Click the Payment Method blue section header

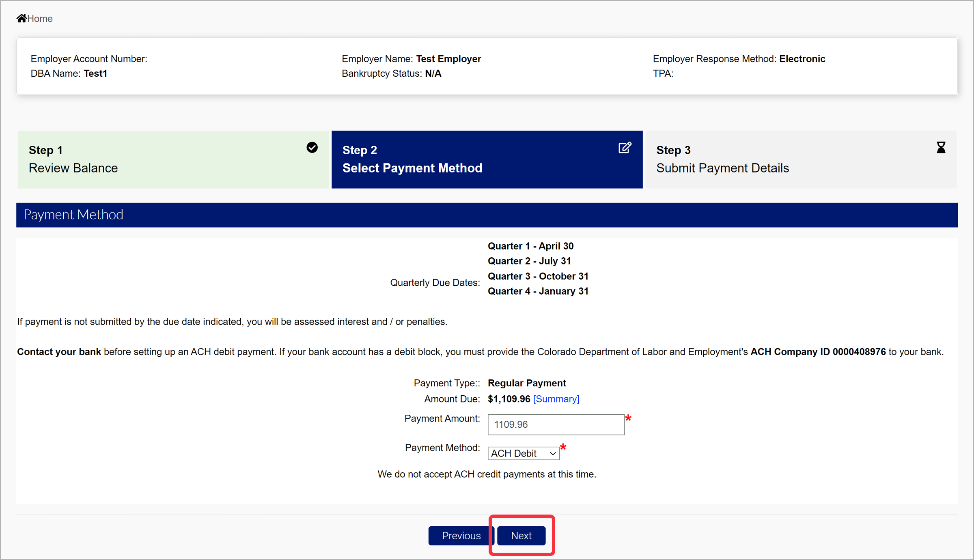[73, 215]
